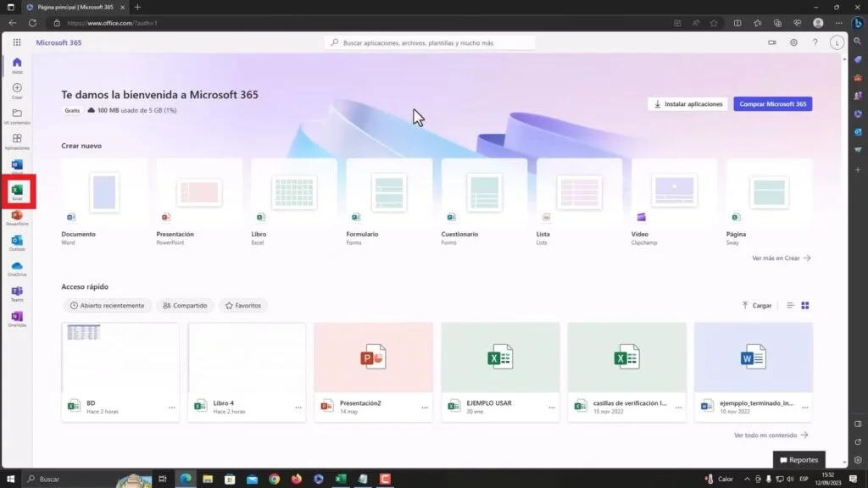Open the app launcher waffle icon
Screen dimensions: 868x488
pyautogui.click(x=17, y=42)
